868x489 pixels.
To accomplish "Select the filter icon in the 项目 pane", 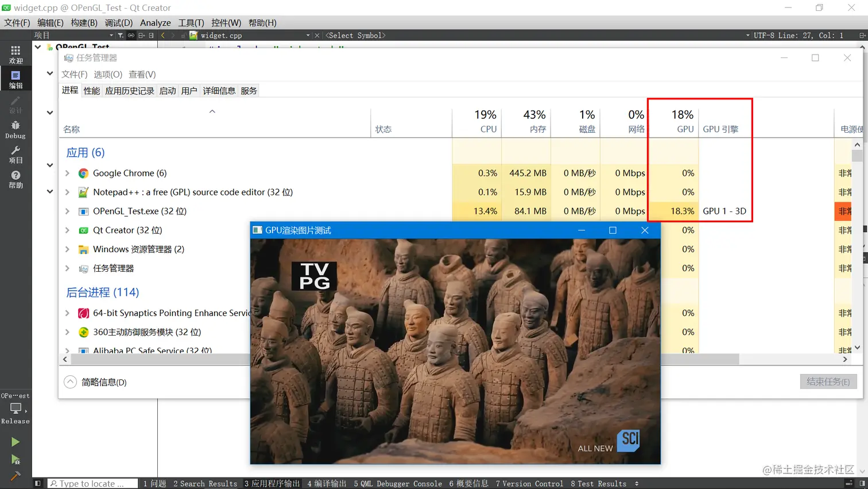I will (121, 35).
